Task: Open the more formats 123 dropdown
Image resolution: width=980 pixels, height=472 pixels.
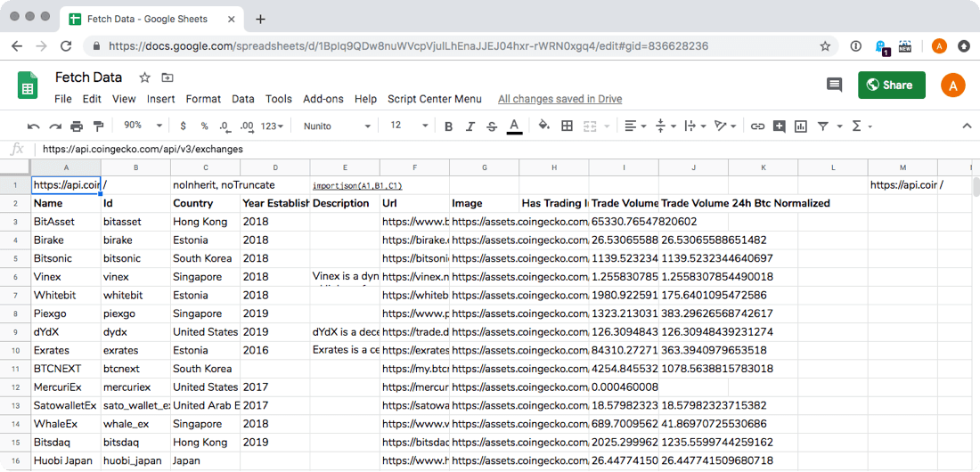Action: [272, 126]
